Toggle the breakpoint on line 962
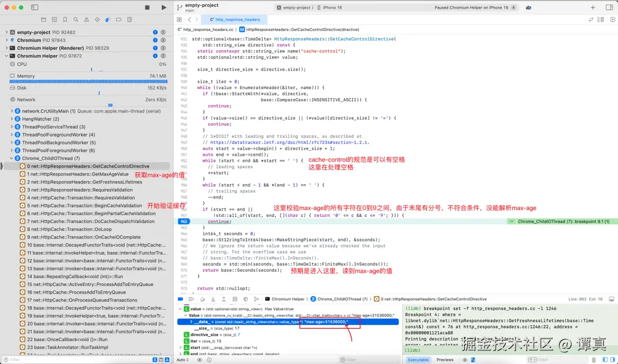The image size is (618, 364). pyautogui.click(x=184, y=221)
